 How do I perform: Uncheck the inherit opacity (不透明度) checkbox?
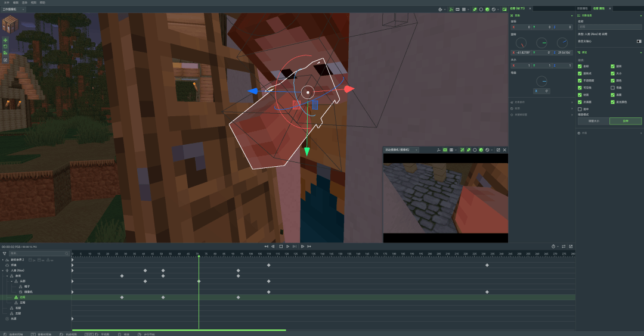[580, 81]
